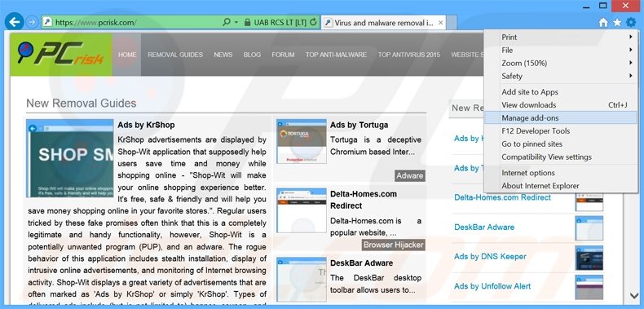Open TOP ANTIVIRUS 2015 navigation item

[408, 55]
